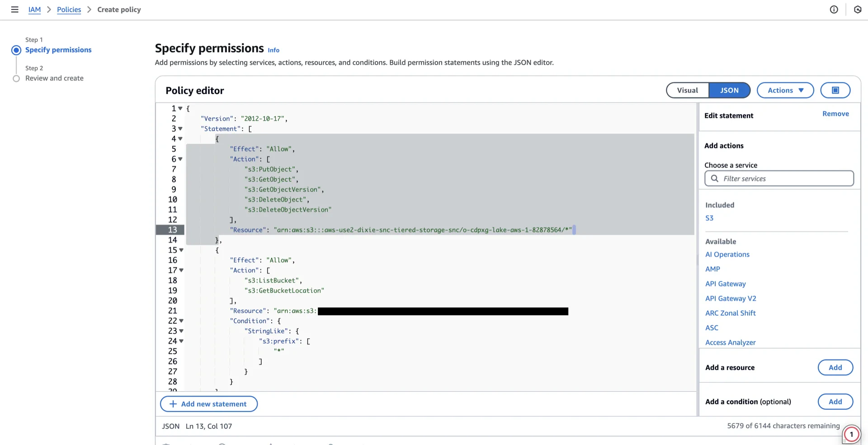Click the notification badge icon showing 1
868x445 pixels.
tap(851, 435)
